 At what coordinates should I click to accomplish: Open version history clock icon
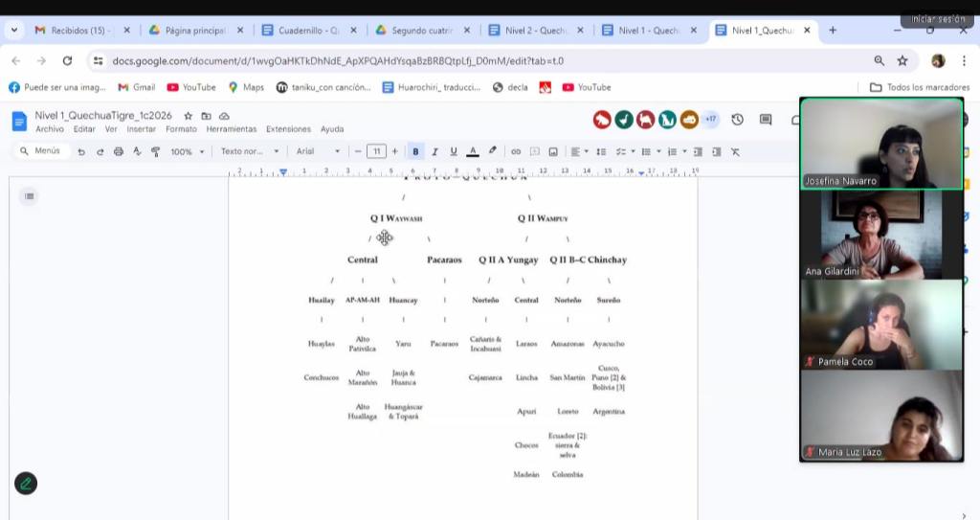[737, 120]
